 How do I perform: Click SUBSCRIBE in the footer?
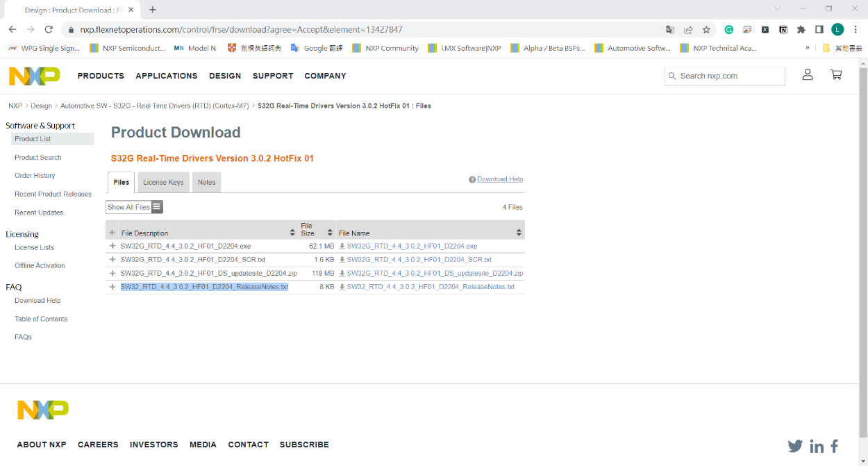[x=304, y=444]
